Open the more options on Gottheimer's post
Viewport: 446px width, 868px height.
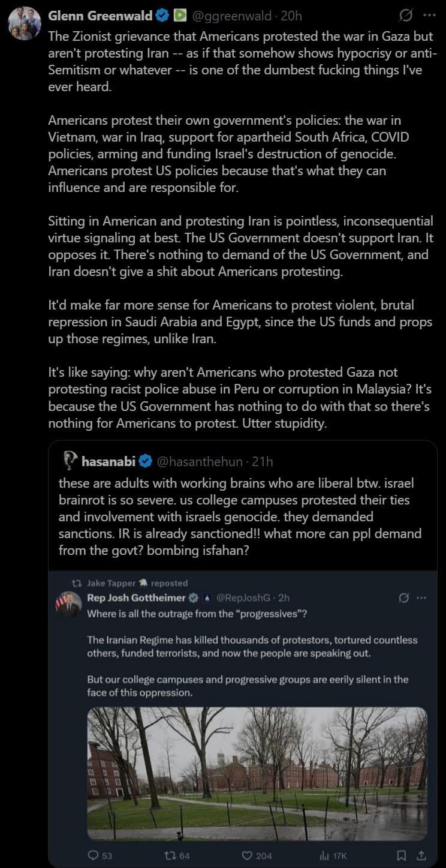click(x=421, y=597)
